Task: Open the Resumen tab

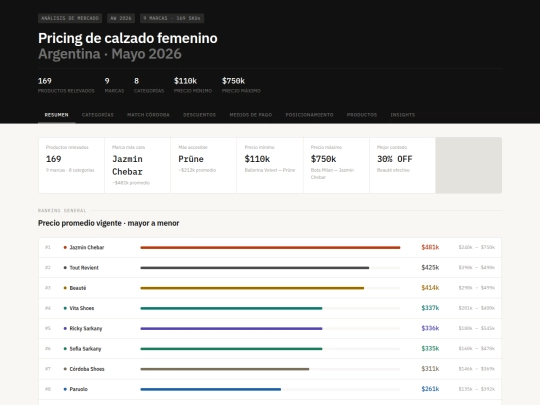Action: pos(56,115)
